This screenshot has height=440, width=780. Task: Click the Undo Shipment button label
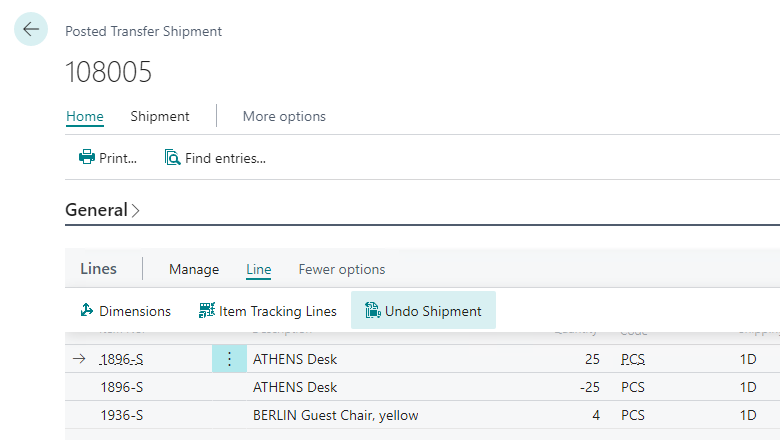pos(433,311)
